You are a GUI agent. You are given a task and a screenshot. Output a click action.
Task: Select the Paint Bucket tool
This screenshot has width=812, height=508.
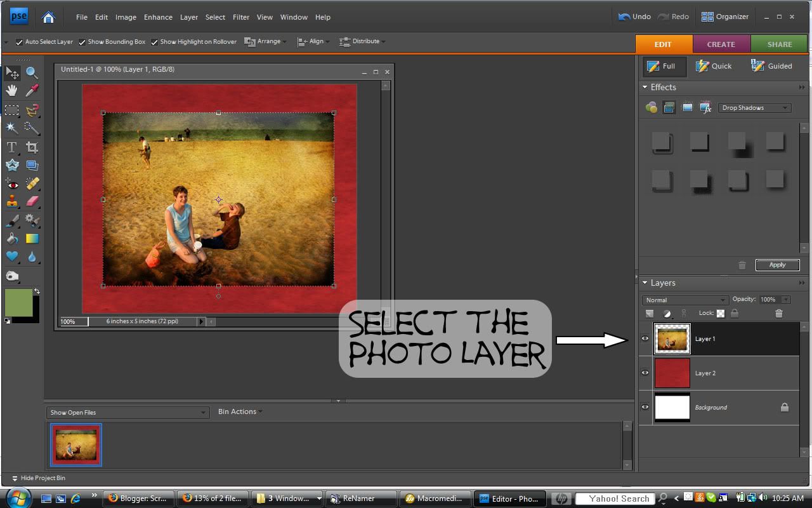(12, 239)
